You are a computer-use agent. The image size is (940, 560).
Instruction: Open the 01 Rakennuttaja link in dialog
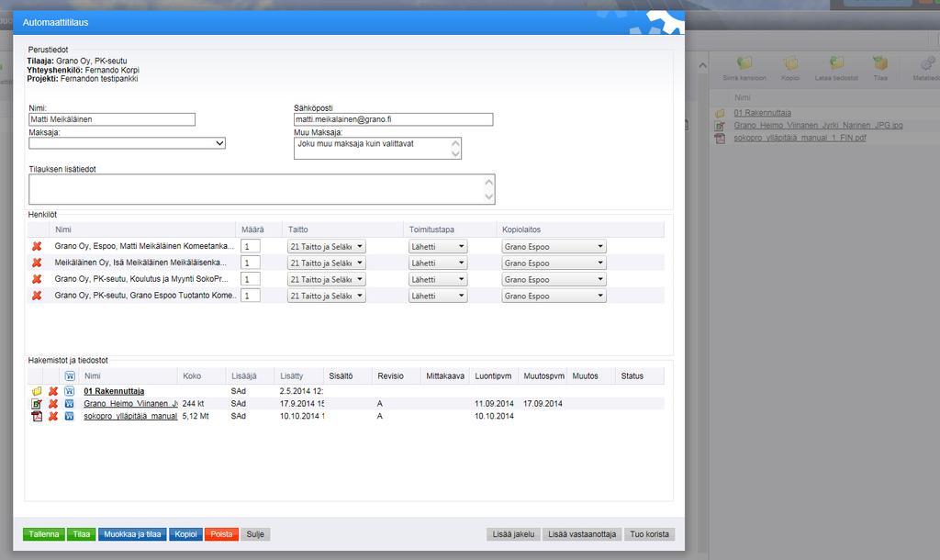[114, 391]
